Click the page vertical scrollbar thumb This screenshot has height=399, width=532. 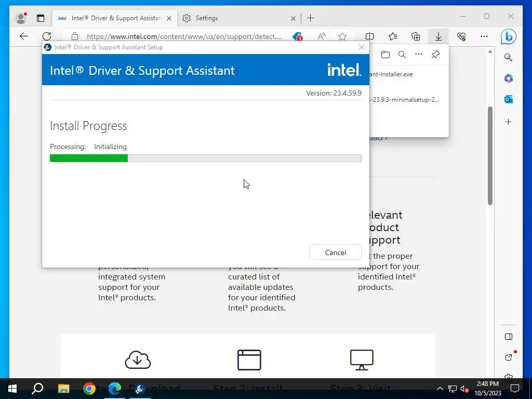[490, 156]
